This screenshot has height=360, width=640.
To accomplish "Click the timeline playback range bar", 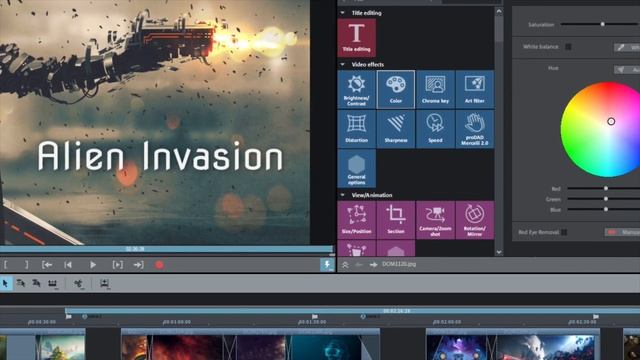I will [352, 311].
